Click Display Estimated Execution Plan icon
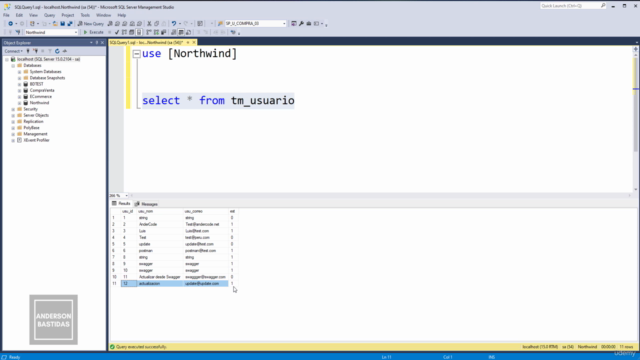Image resolution: width=640 pixels, height=360 pixels. pos(124,32)
